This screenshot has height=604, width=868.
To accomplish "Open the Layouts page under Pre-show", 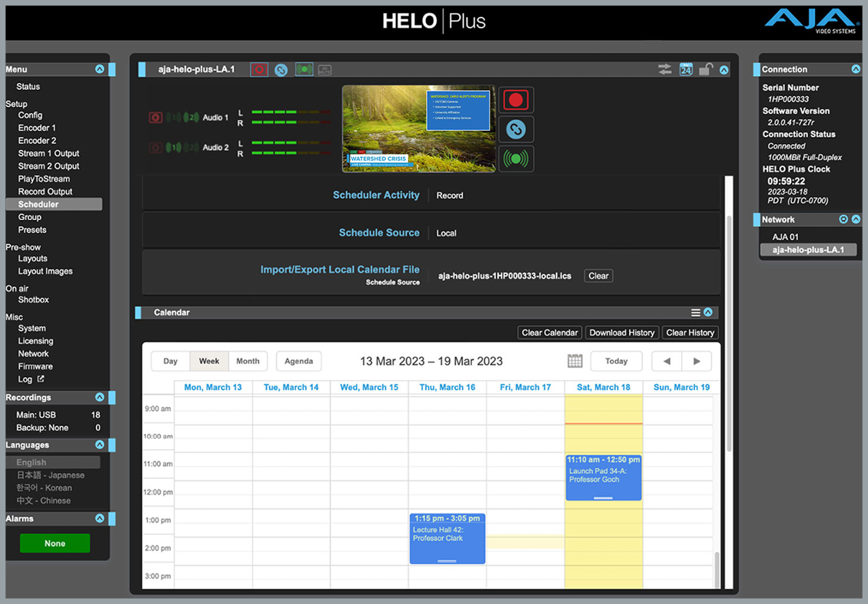I will (32, 259).
